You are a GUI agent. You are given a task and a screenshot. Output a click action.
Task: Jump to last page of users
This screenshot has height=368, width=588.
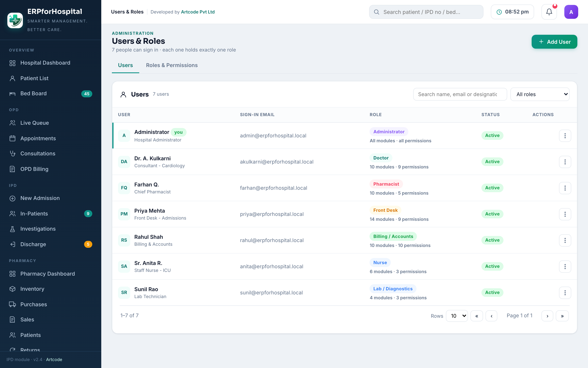pyautogui.click(x=562, y=316)
